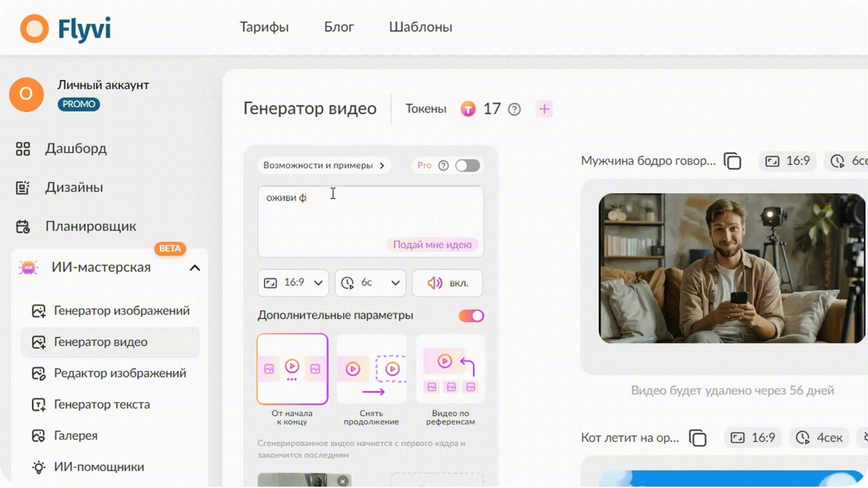
Task: Select Генератор видео in the sidebar
Action: (x=110, y=342)
